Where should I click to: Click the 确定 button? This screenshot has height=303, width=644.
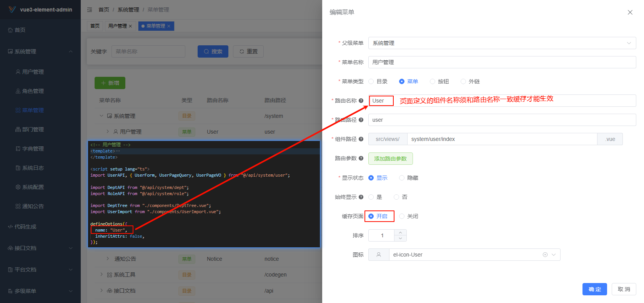[x=594, y=289]
